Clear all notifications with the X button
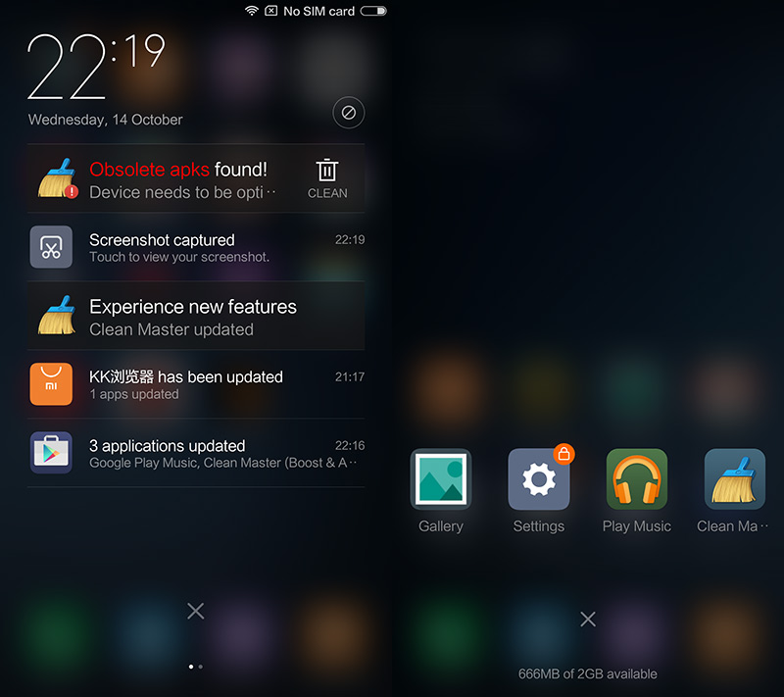Screen dimensions: 784x697 (x=194, y=611)
